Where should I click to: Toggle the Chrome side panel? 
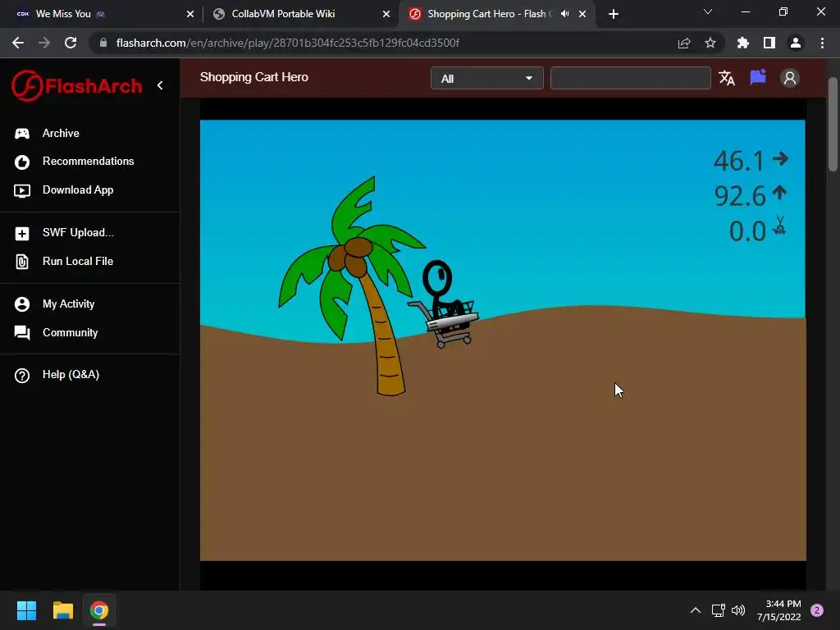769,43
